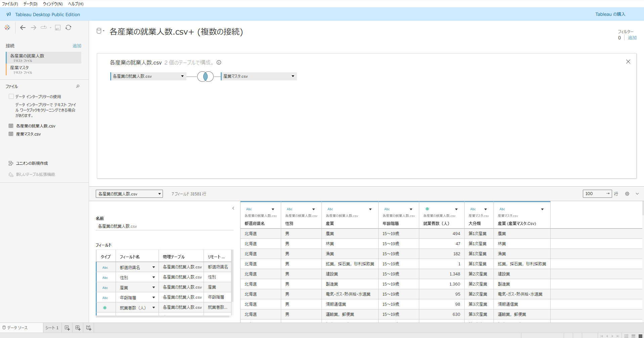Click the Tableau start page logo icon

[7, 28]
